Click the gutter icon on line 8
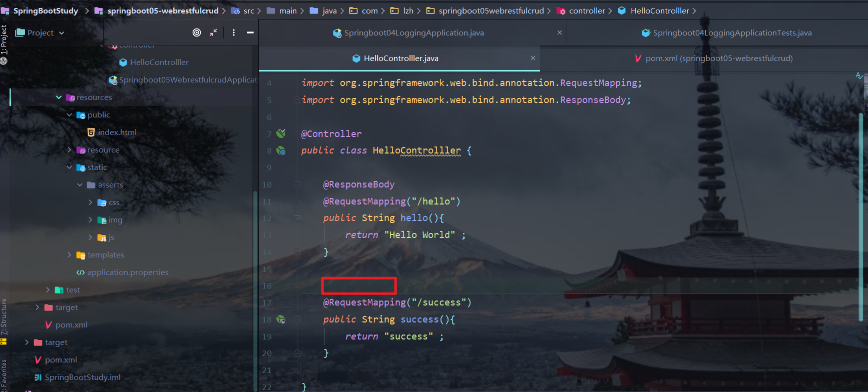The height and width of the screenshot is (392, 868). (x=281, y=150)
